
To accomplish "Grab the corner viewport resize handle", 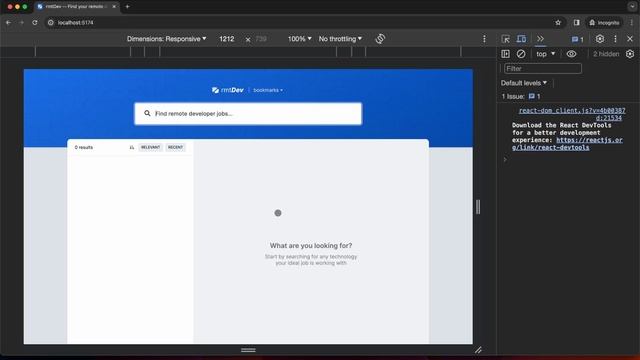I will coord(478,350).
